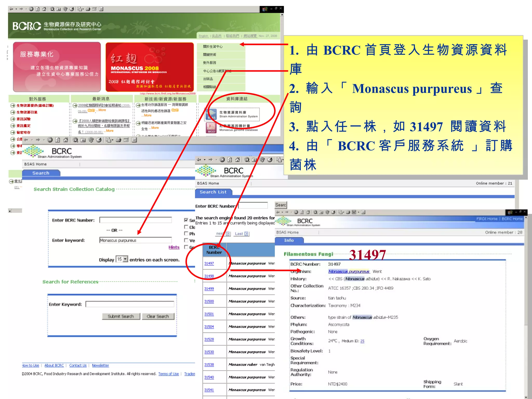Click the Media icon in the Search catalog window toolbar

point(91,140)
